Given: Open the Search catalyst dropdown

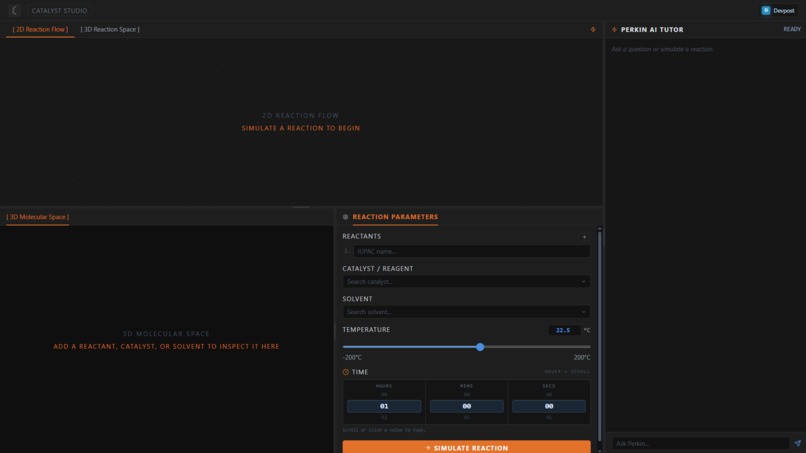Looking at the screenshot, I should pos(466,282).
